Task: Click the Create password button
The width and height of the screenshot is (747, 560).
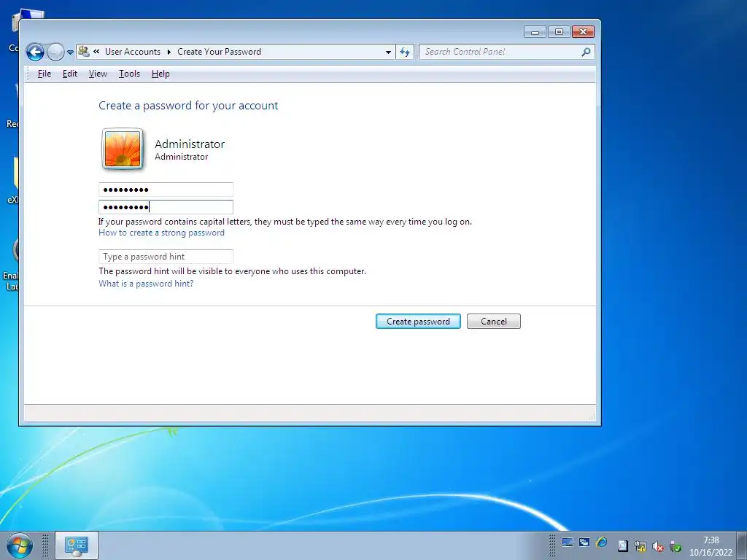Action: tap(418, 322)
